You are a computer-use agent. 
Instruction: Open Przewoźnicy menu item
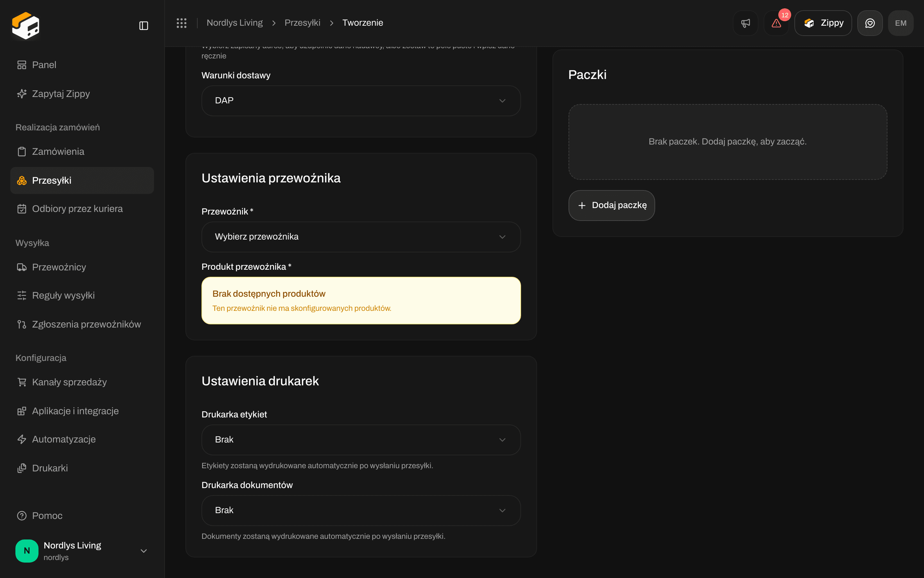(x=82, y=267)
